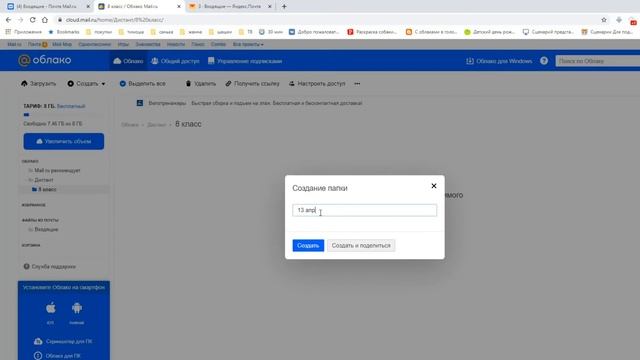Open the Создать dropdown in the toolbar

click(x=87, y=83)
